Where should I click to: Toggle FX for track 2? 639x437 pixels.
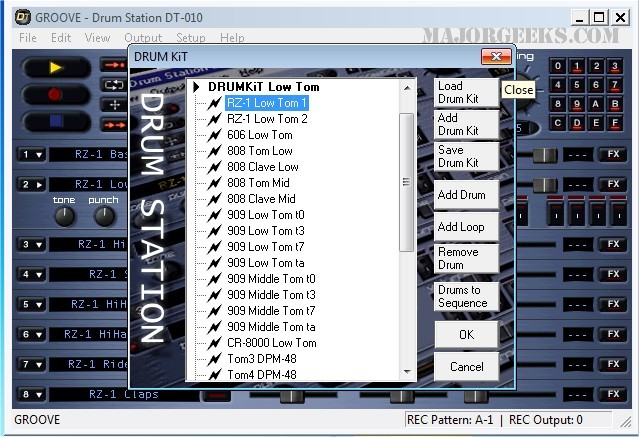click(613, 184)
